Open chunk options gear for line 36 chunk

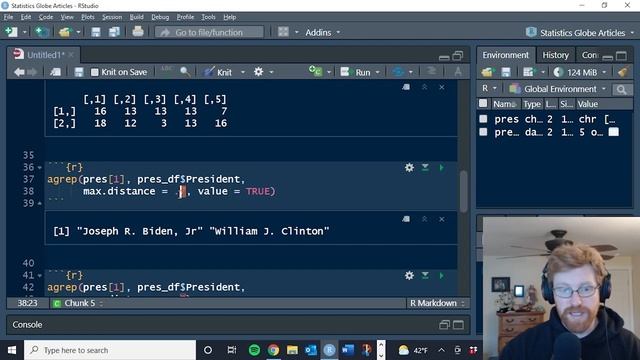point(409,167)
